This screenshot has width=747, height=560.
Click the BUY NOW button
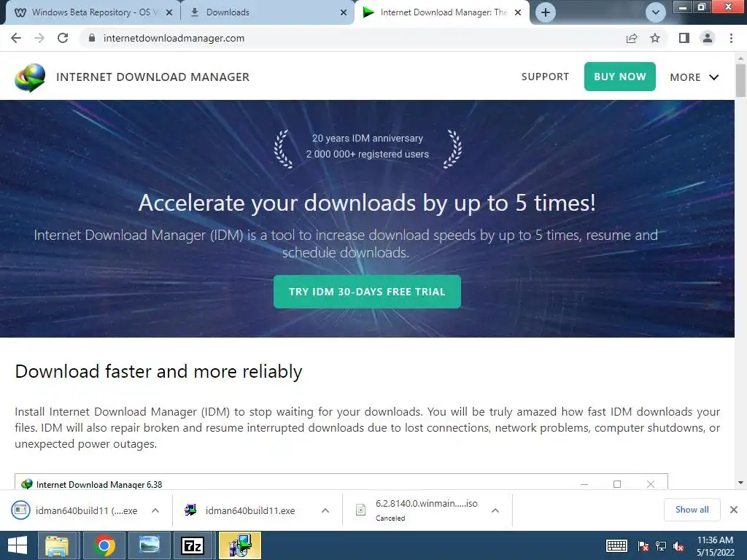620,77
